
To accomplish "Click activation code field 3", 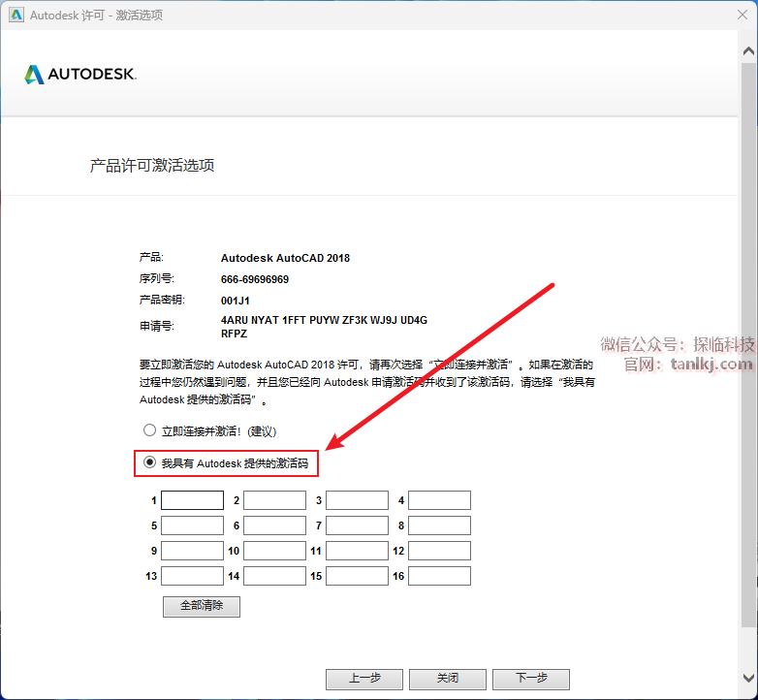I will [x=358, y=500].
